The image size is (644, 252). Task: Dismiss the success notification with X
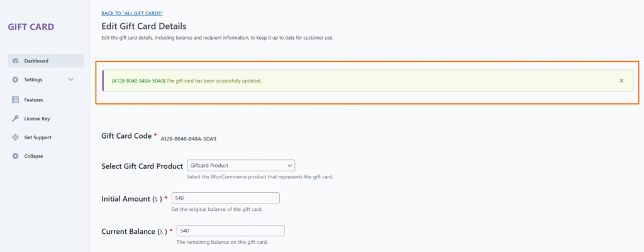coord(621,81)
